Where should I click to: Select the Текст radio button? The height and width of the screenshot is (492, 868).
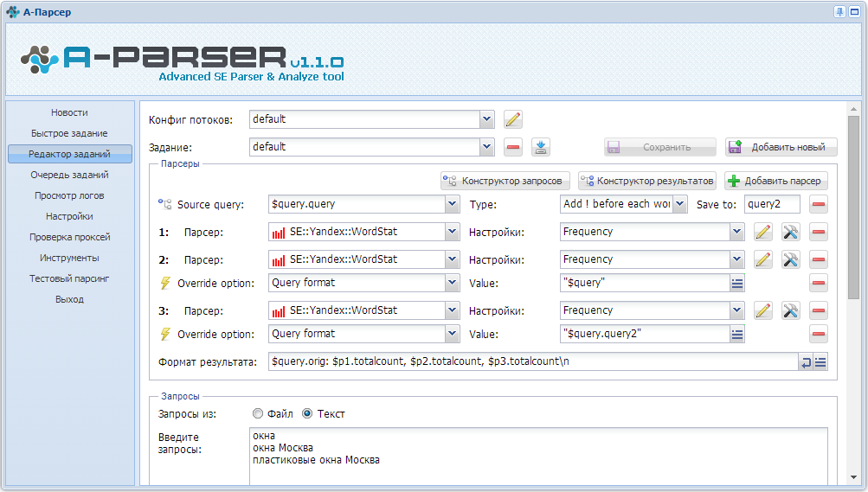point(307,413)
